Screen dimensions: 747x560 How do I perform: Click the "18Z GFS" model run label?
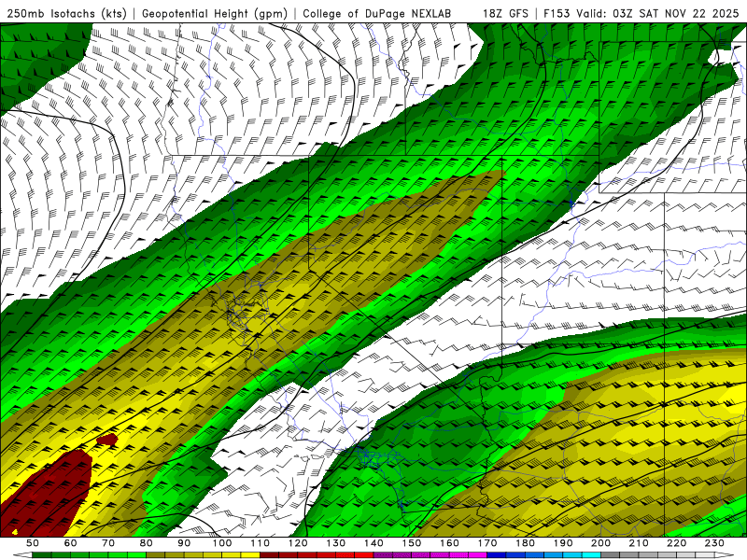505,13
